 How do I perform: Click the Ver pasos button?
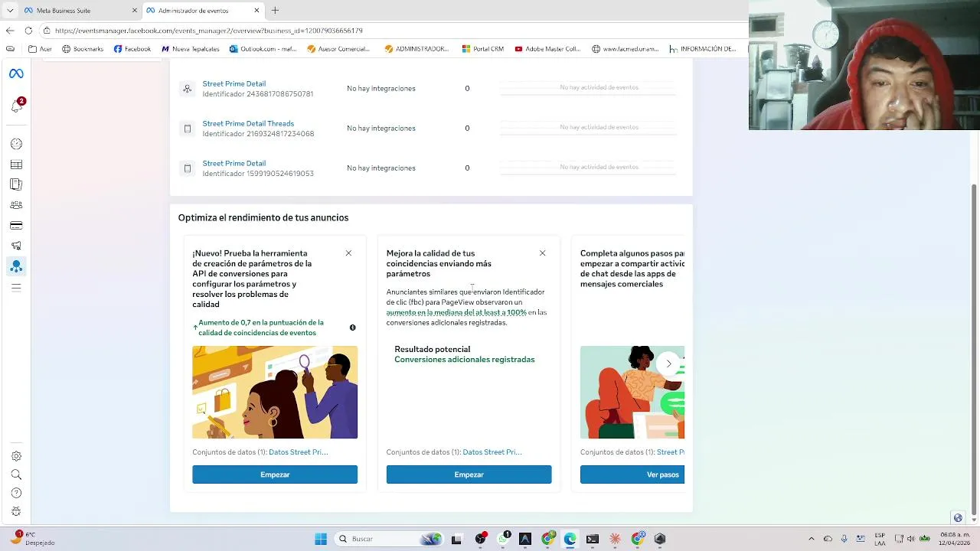(632, 474)
